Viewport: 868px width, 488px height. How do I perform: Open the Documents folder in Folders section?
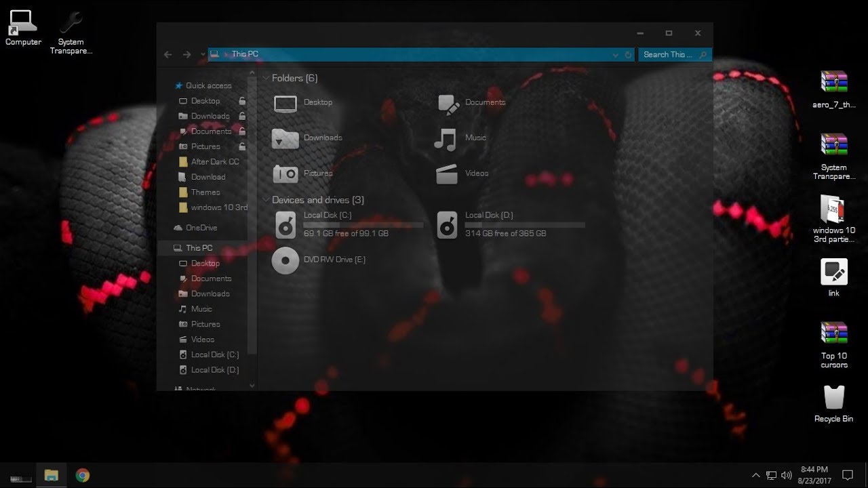[x=471, y=103]
